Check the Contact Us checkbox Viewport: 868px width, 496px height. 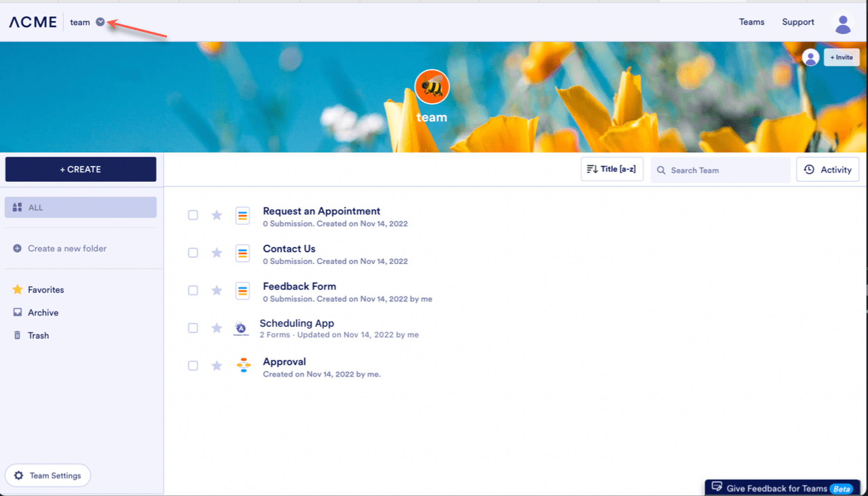193,252
